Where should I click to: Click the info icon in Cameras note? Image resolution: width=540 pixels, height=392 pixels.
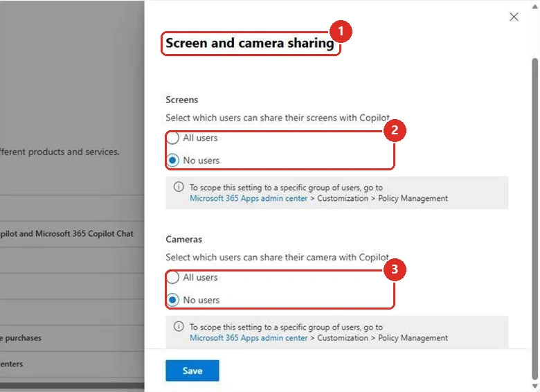point(179,326)
